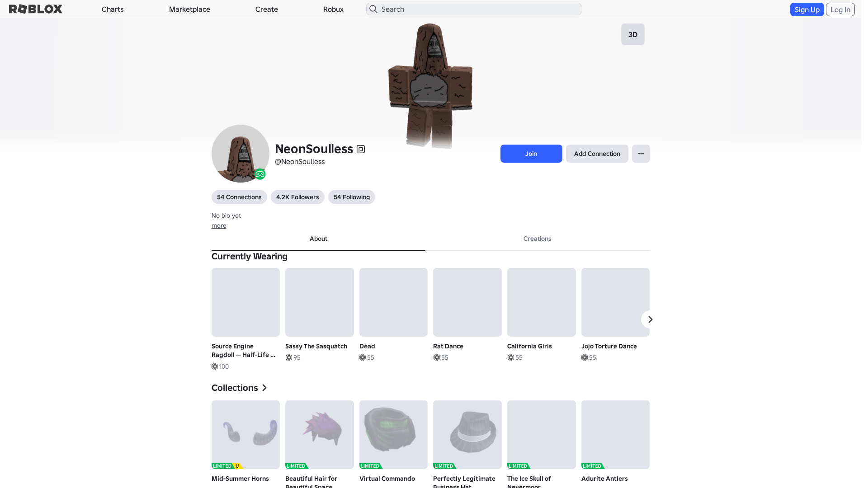
Task: Open the Mid-Summer Horns thumbnail
Action: 245,435
